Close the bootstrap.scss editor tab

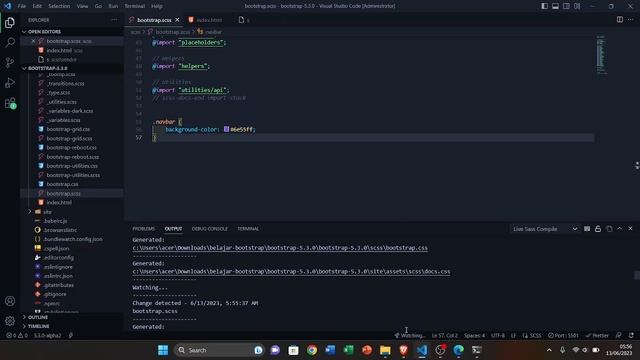[x=177, y=20]
